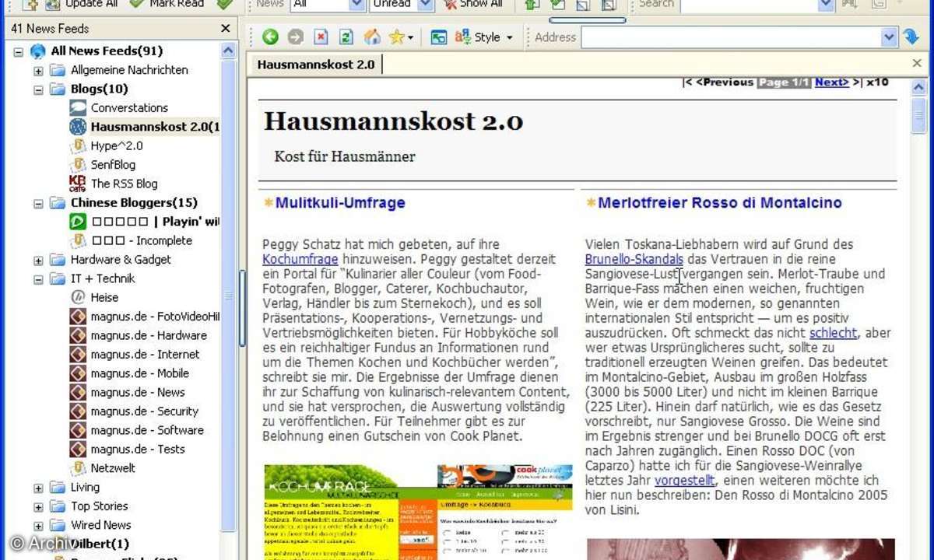Select the magnus.de - Software feed

[x=147, y=430]
